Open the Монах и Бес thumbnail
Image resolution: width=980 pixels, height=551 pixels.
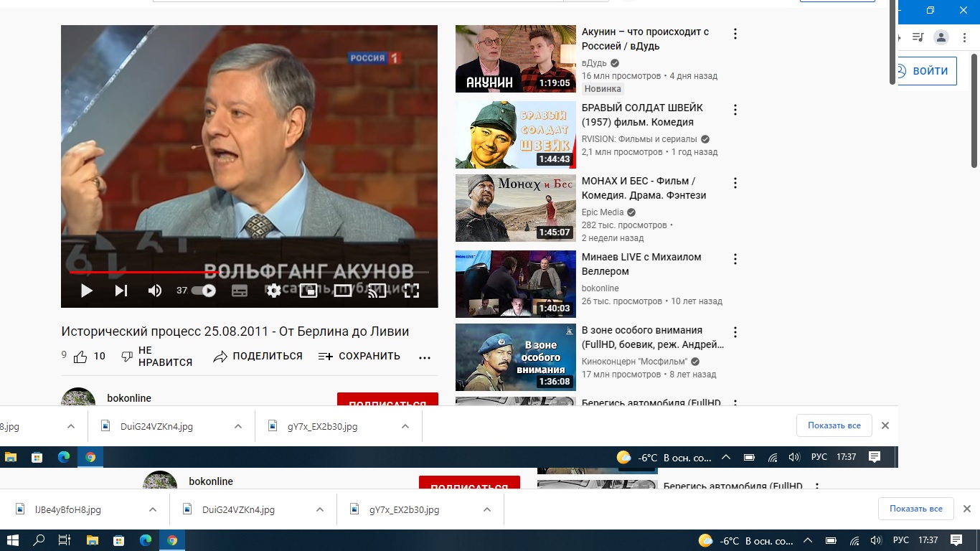pyautogui.click(x=516, y=208)
